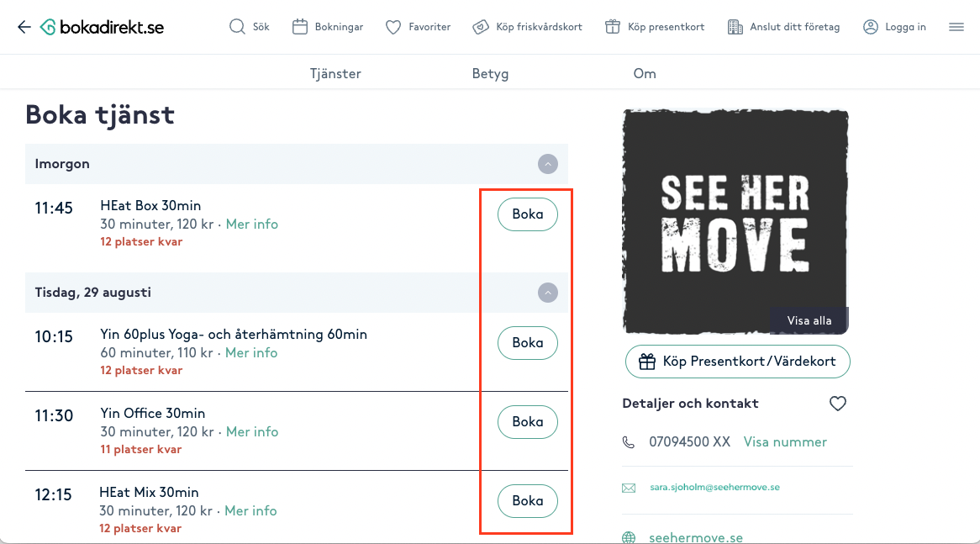980x544 pixels.
Task: Collapse the Imorgon section
Action: point(548,164)
